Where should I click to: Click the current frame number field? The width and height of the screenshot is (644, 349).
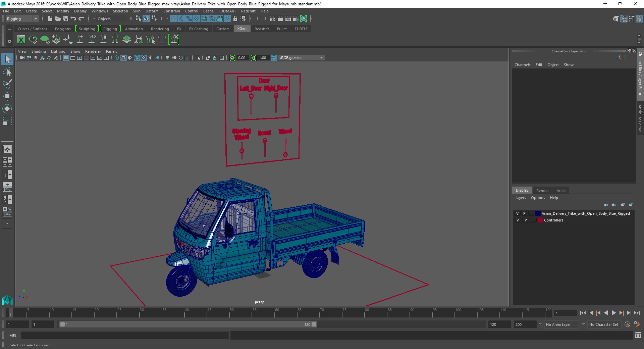(566, 313)
